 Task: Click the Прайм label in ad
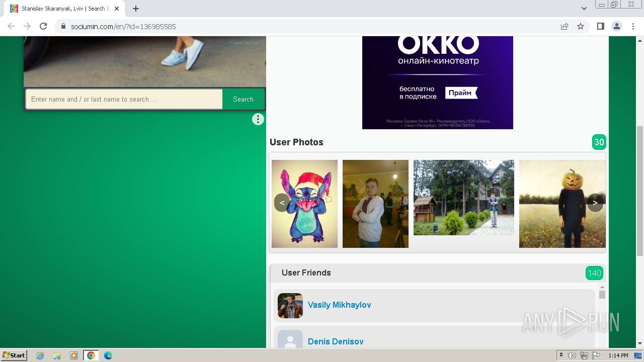pyautogui.click(x=461, y=93)
